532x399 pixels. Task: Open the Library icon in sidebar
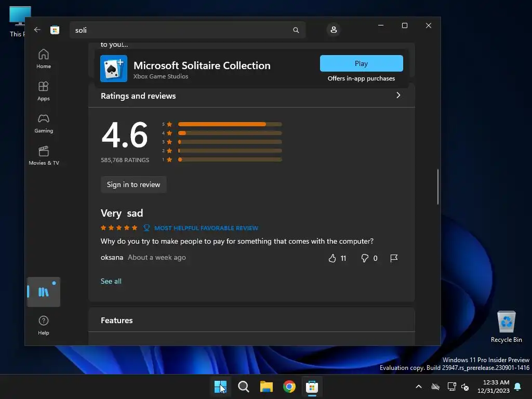44,292
